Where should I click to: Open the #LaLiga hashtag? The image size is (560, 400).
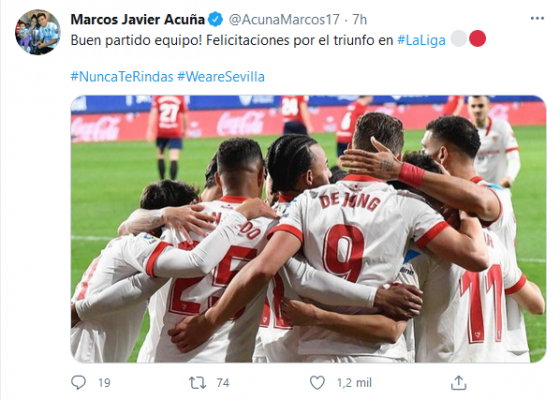pos(421,40)
